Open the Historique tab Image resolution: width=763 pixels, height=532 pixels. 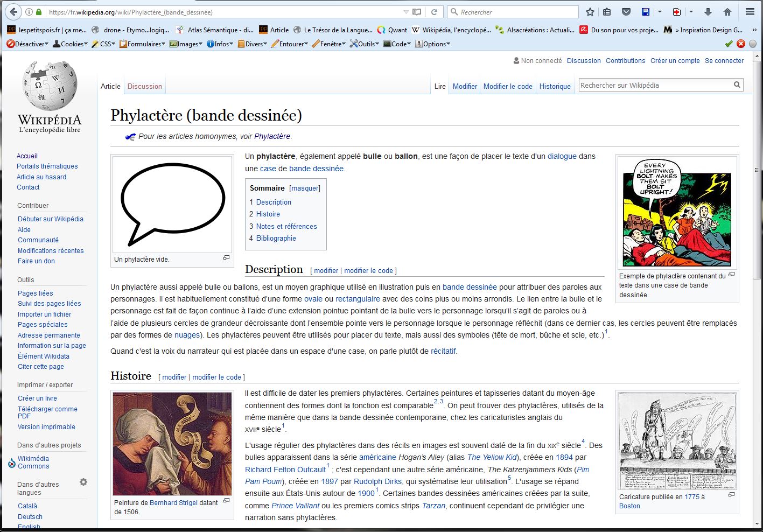[555, 86]
